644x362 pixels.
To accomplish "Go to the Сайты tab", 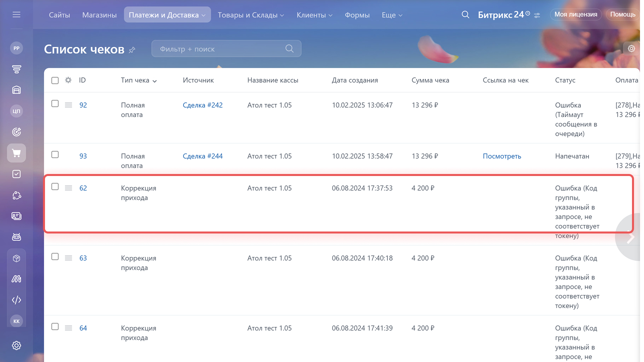I will coord(59,15).
